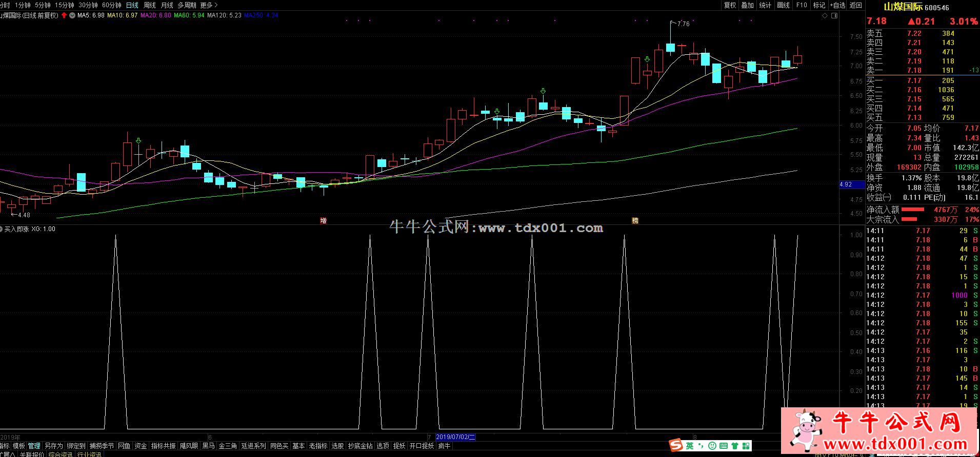Select the 疯牛 indicator
The width and height of the screenshot is (980, 457).
[444, 446]
